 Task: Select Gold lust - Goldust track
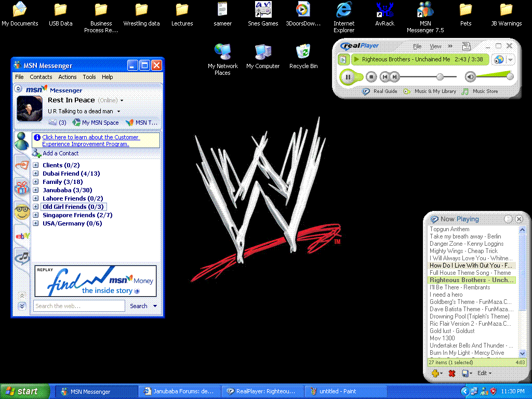tap(452, 331)
